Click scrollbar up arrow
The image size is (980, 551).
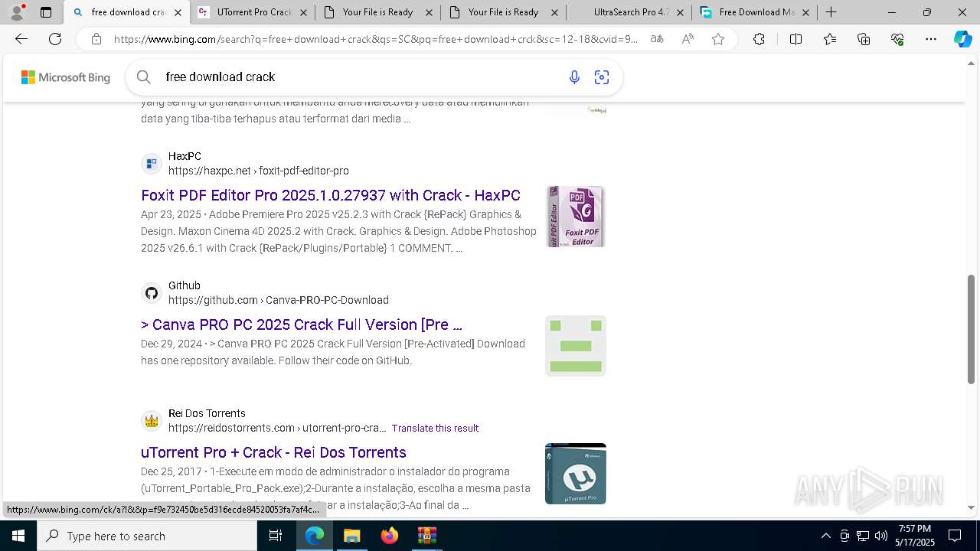[x=972, y=63]
